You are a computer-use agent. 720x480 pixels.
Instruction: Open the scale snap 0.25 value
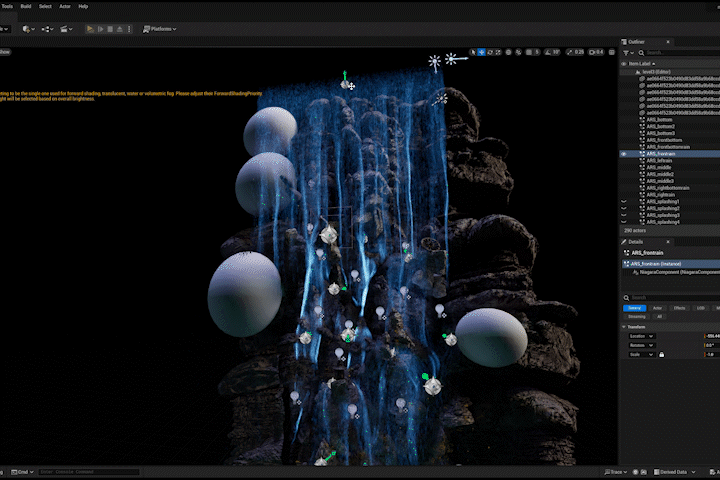click(x=579, y=52)
